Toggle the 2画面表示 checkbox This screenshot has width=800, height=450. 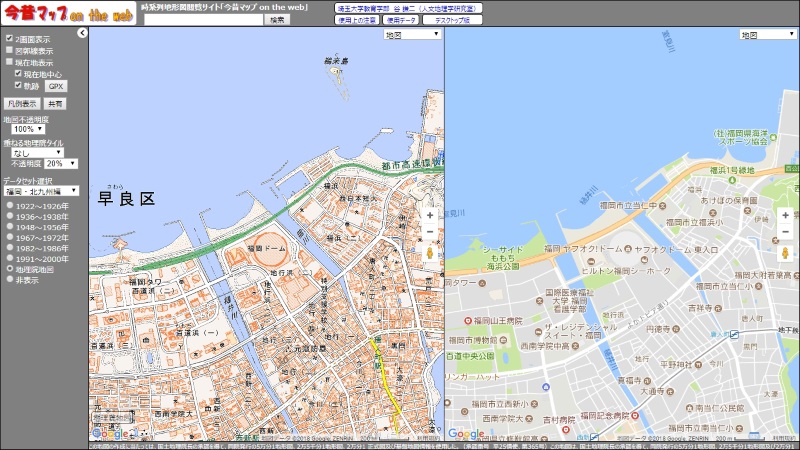(9, 39)
